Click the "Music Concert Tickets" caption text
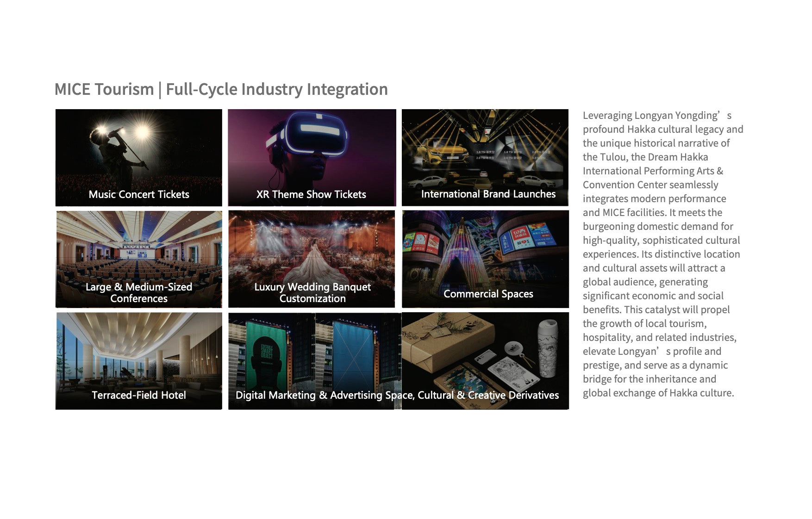Viewport: 812px width, 519px height. click(x=139, y=194)
